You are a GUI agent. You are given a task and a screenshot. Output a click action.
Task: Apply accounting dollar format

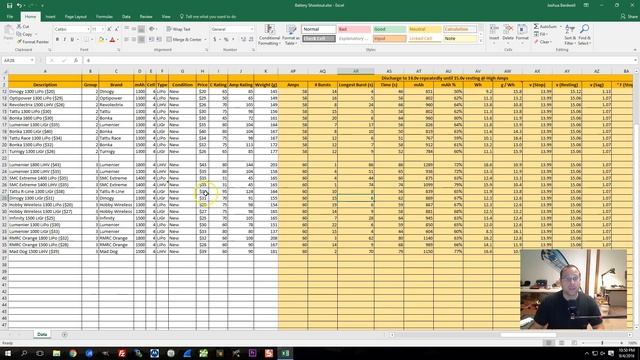pyautogui.click(x=215, y=40)
